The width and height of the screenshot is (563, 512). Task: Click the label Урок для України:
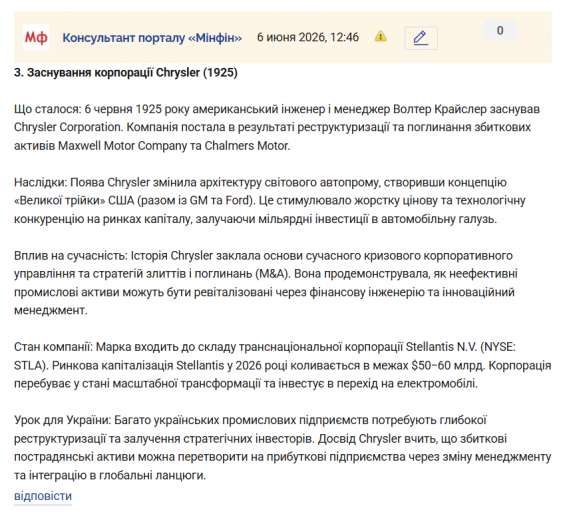(63, 420)
